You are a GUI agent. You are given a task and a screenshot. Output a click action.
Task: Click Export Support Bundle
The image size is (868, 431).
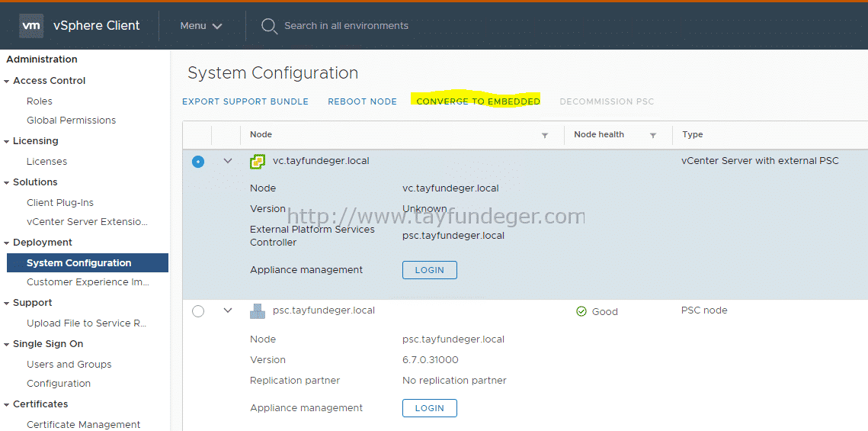tap(245, 101)
